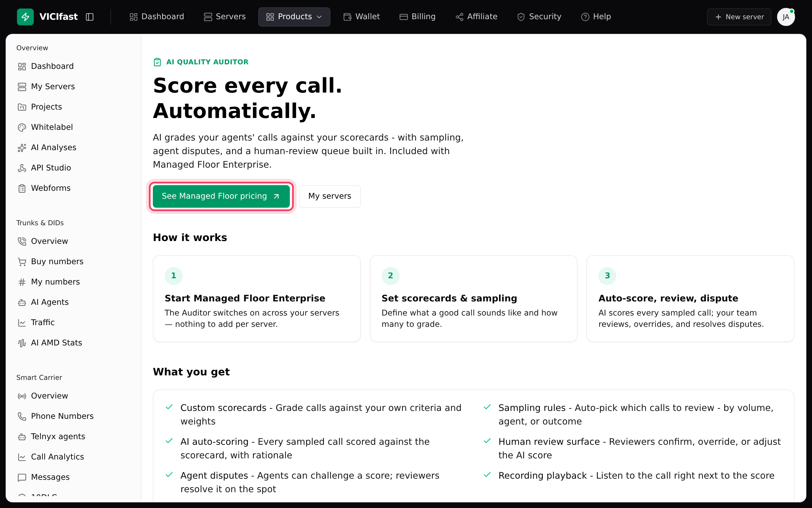Viewport: 812px width, 508px height.
Task: Click the 'What you get' heading
Action: point(191,372)
